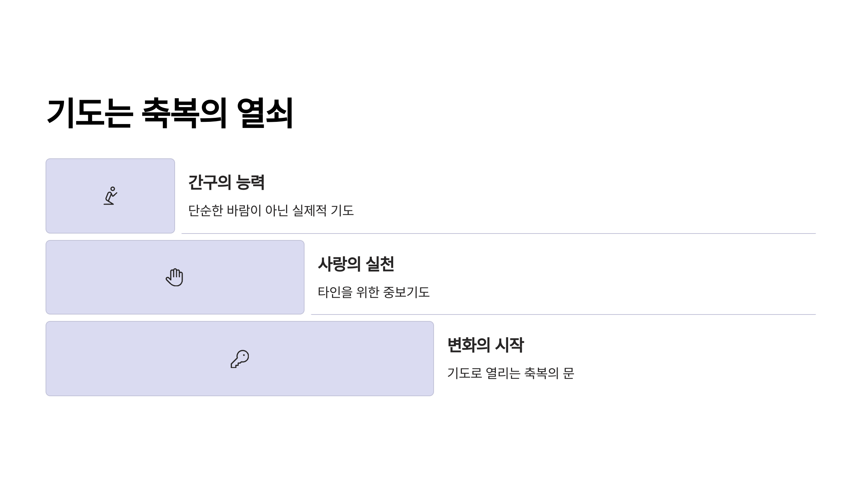Click the description 기도로 열리는 축복의 문
The width and height of the screenshot is (868, 488).
pyautogui.click(x=511, y=373)
